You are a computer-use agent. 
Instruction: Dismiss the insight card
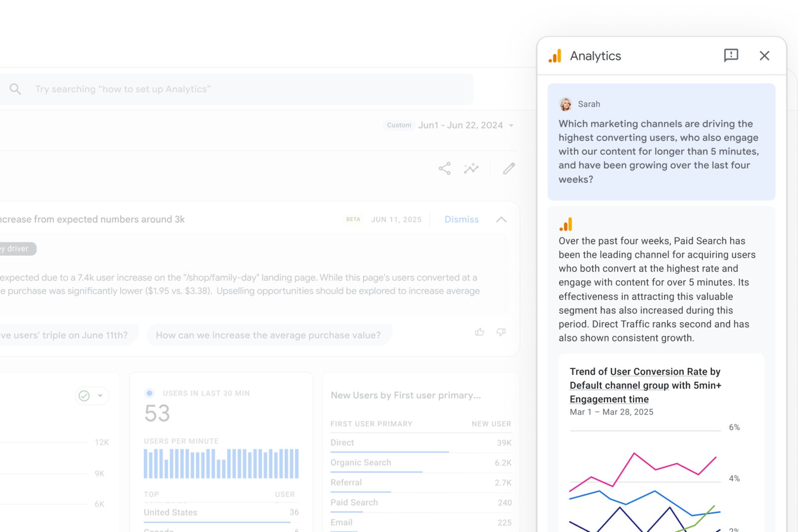[461, 219]
